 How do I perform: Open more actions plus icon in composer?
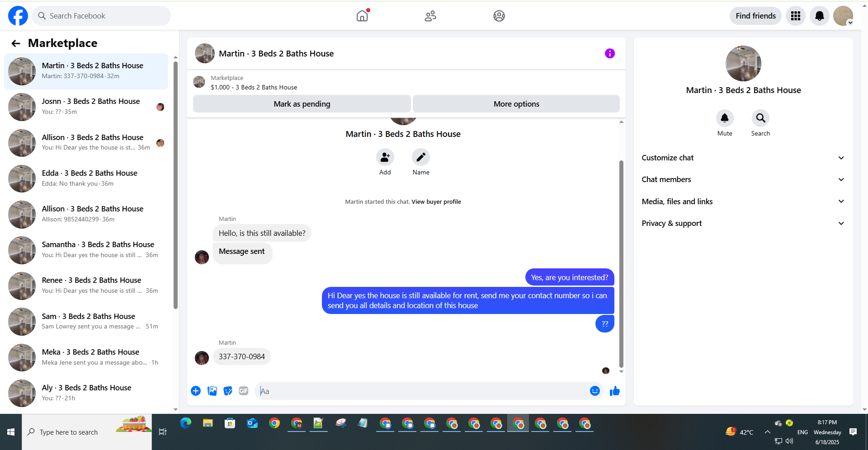coord(196,391)
